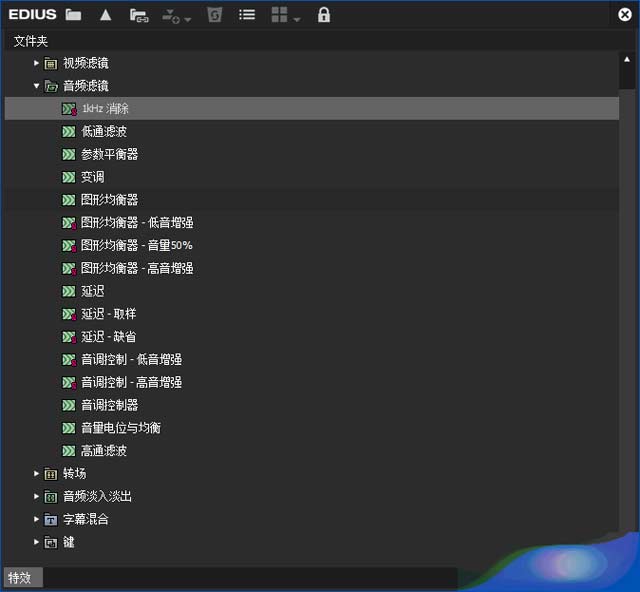The height and width of the screenshot is (592, 640).
Task: Select the 字幕混合 folder icon
Action: 51,520
